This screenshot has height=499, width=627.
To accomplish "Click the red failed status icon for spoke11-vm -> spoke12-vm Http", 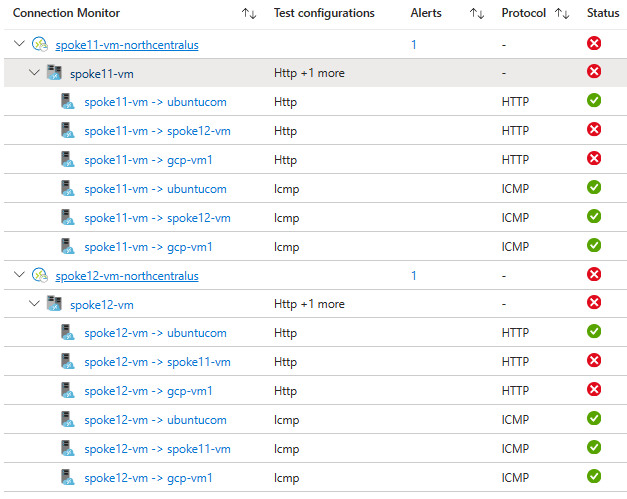I will pos(594,130).
